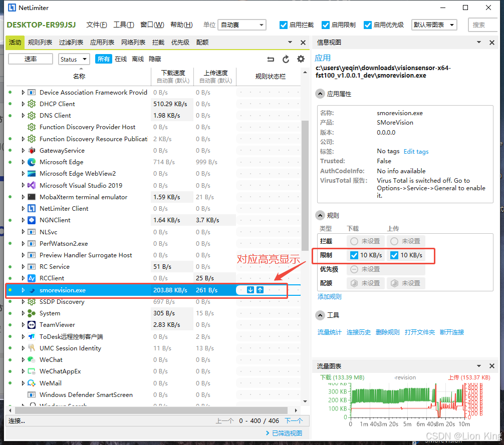The width and height of the screenshot is (504, 445).
Task: Expand the smorevision.exe tree row
Action: point(23,290)
